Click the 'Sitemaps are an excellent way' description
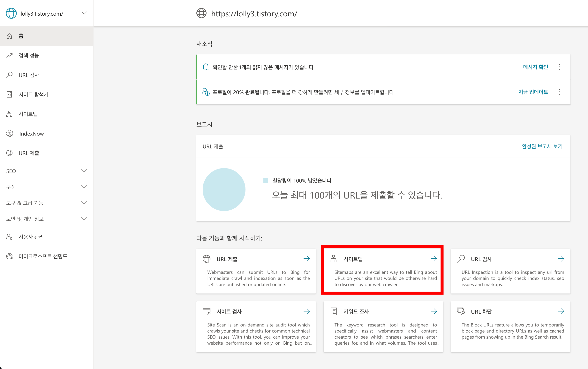588x369 pixels. (386, 278)
